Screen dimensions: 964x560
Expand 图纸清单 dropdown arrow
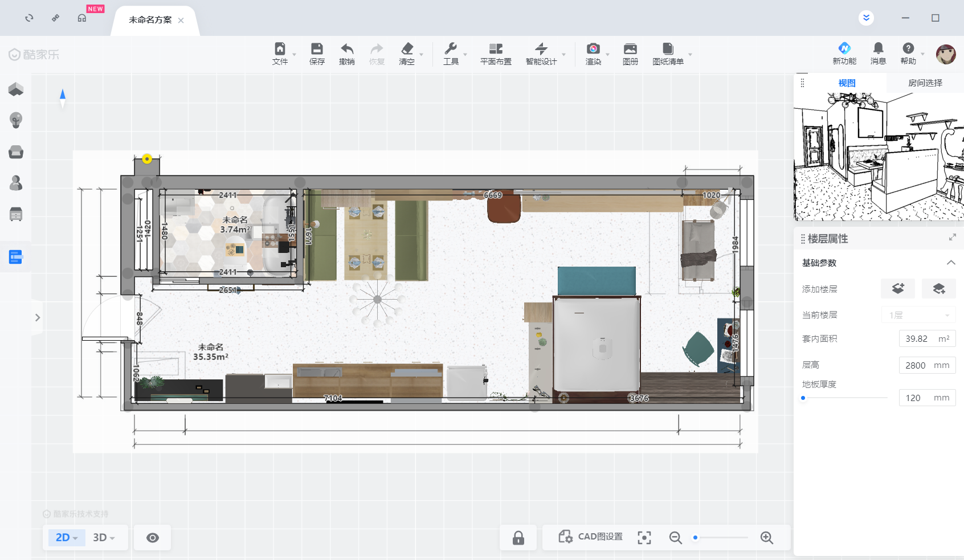690,55
